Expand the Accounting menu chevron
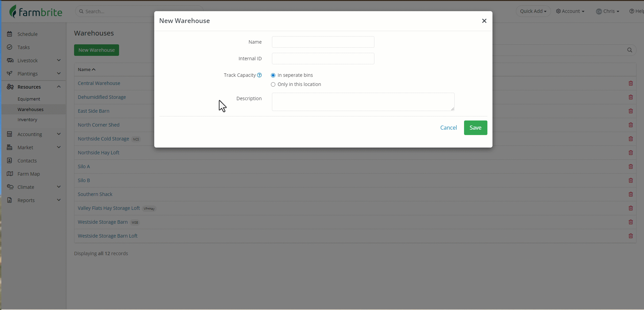Image resolution: width=644 pixels, height=310 pixels. click(59, 134)
